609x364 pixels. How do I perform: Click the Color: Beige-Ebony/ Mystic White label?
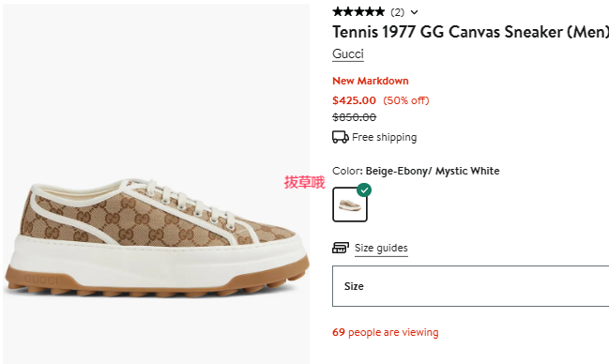(x=416, y=171)
